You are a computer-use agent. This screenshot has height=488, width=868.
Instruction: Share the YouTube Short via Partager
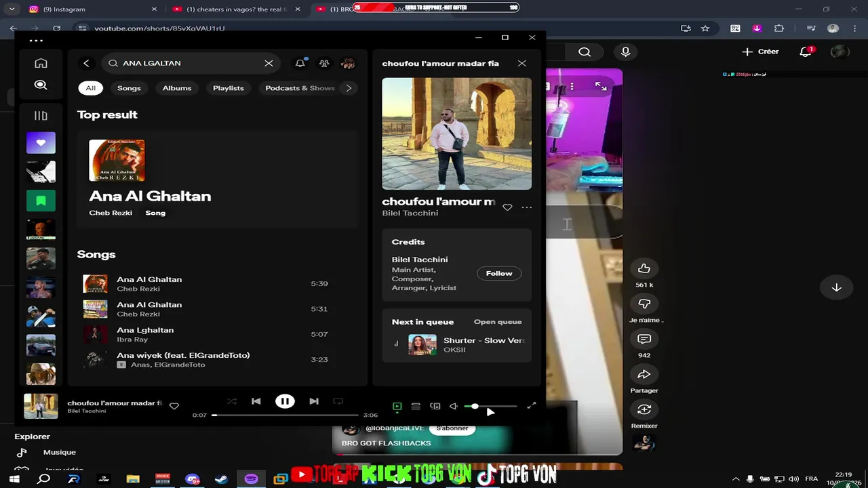(644, 374)
